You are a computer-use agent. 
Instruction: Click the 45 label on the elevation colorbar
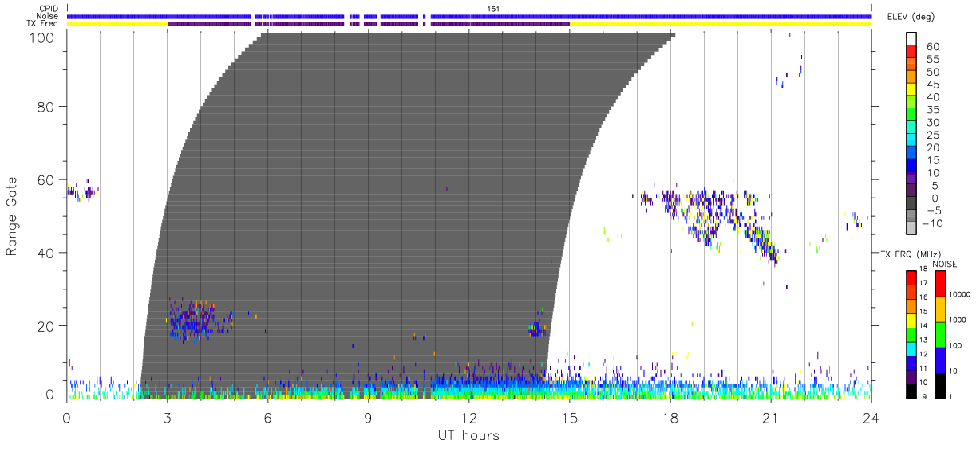pos(931,85)
